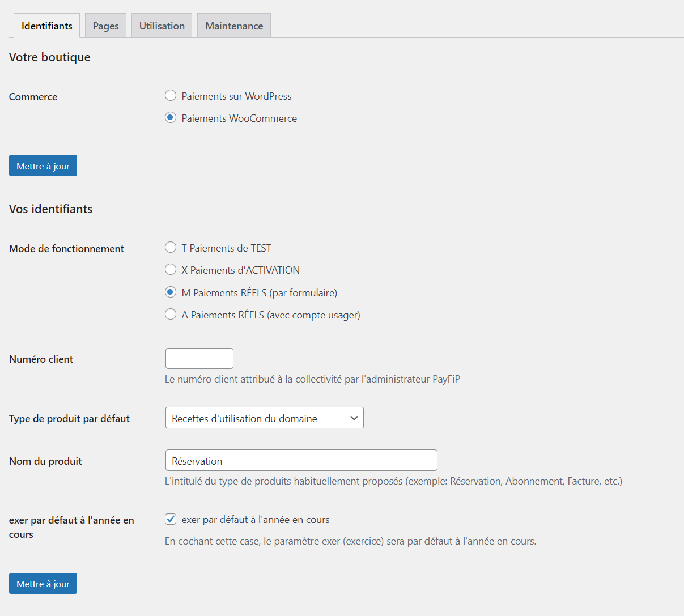This screenshot has height=616, width=684.
Task: Click the Nom du produit field label
Action: pos(45,461)
